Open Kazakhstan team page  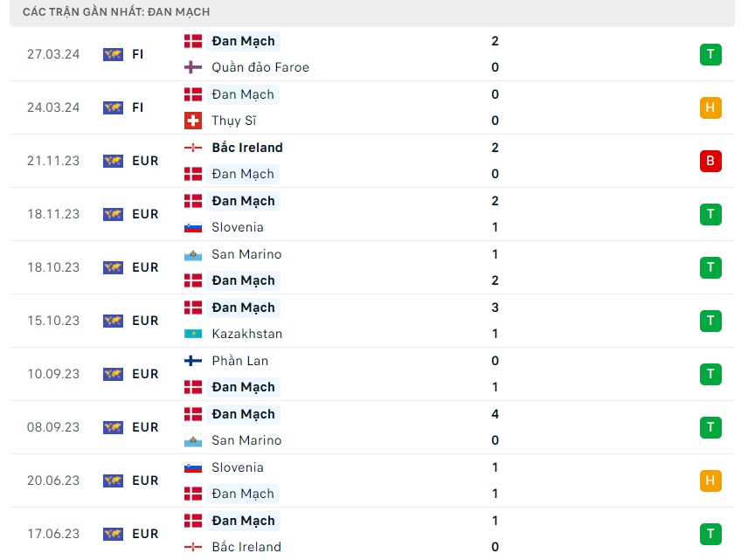coord(246,334)
